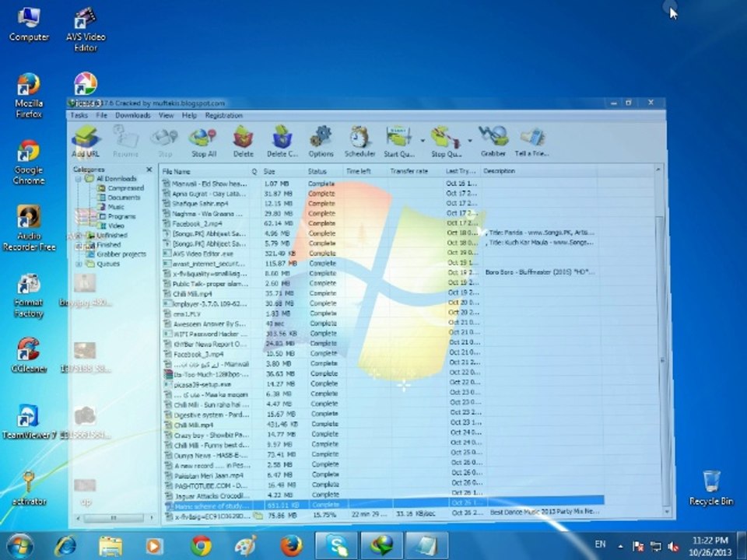This screenshot has width=747, height=560.
Task: Click the Windows Start button
Action: pos(19,546)
